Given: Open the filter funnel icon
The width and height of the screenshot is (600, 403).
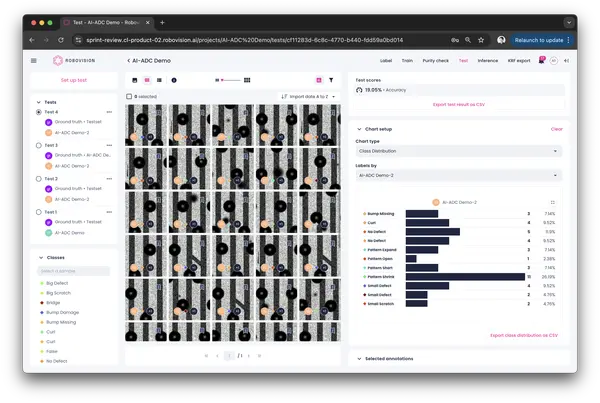Looking at the screenshot, I should [331, 80].
